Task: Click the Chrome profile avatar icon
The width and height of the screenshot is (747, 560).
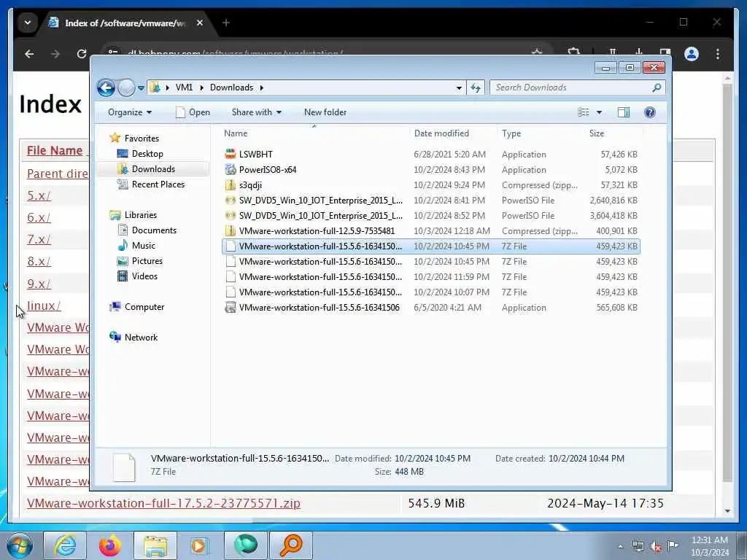Action: (692, 54)
